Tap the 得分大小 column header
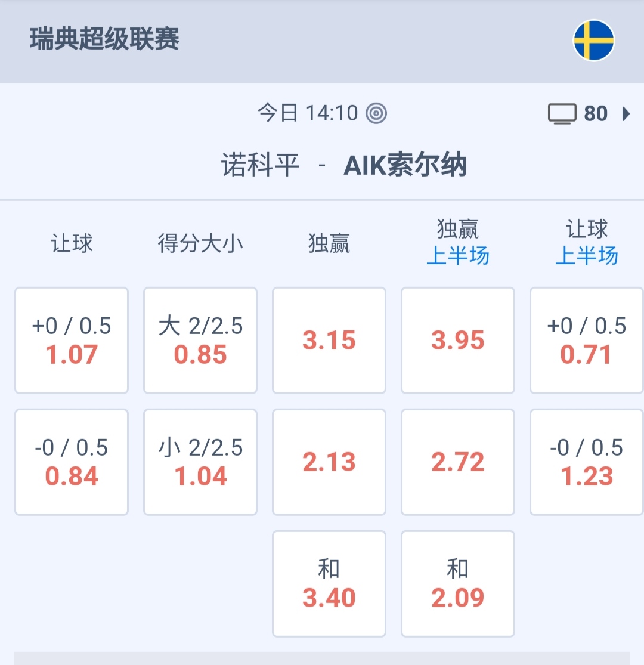The height and width of the screenshot is (665, 644). coord(200,243)
